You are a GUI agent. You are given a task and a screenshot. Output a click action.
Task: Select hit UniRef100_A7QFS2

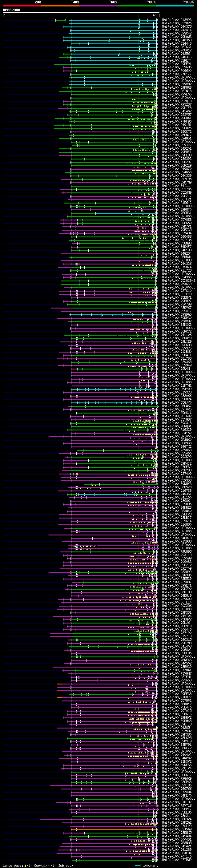pyautogui.click(x=177, y=467)
